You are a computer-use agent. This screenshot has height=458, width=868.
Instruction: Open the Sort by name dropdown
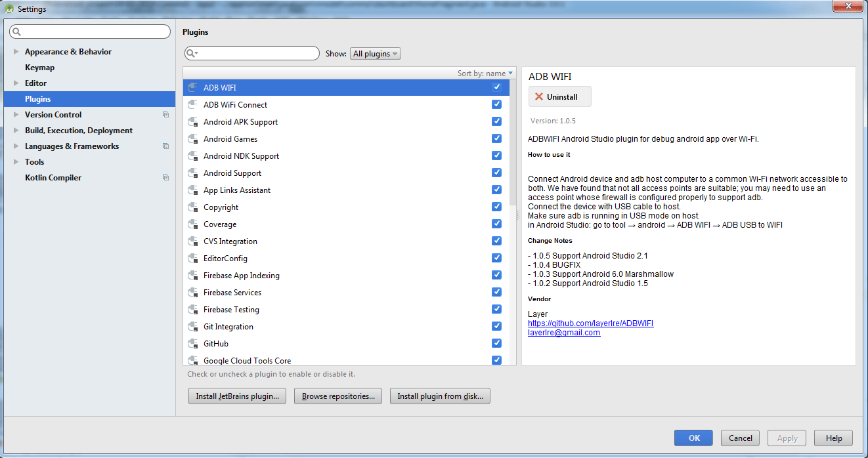click(x=486, y=73)
